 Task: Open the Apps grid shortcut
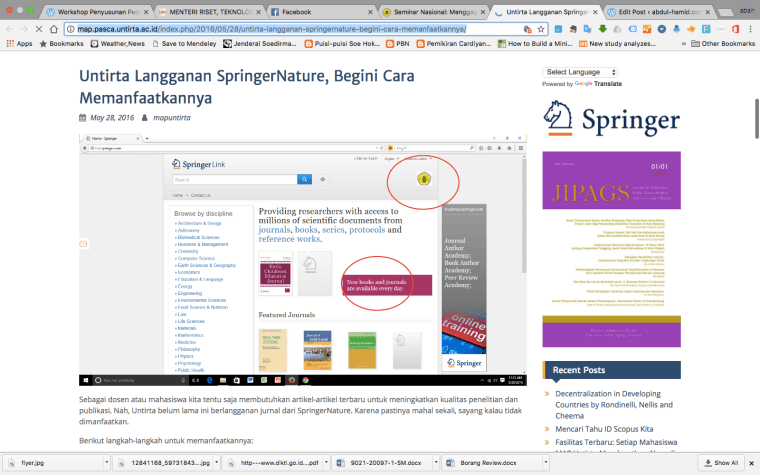19,44
